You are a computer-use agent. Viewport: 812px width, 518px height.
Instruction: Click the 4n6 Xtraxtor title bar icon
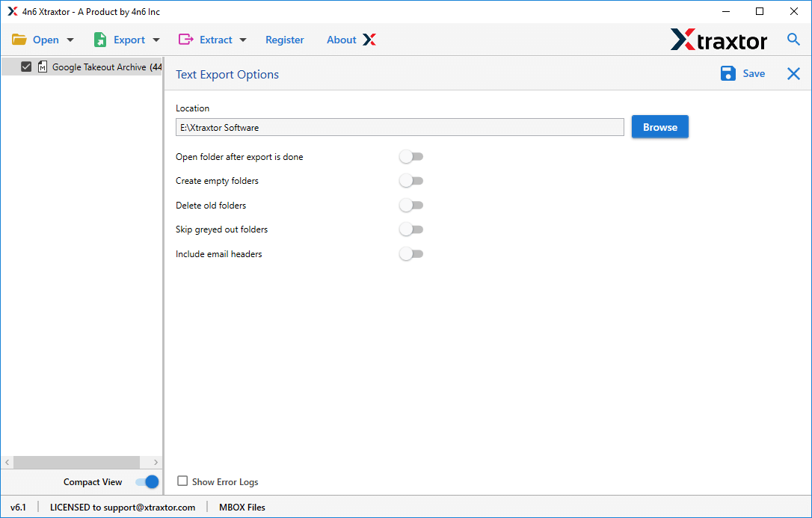(x=13, y=11)
